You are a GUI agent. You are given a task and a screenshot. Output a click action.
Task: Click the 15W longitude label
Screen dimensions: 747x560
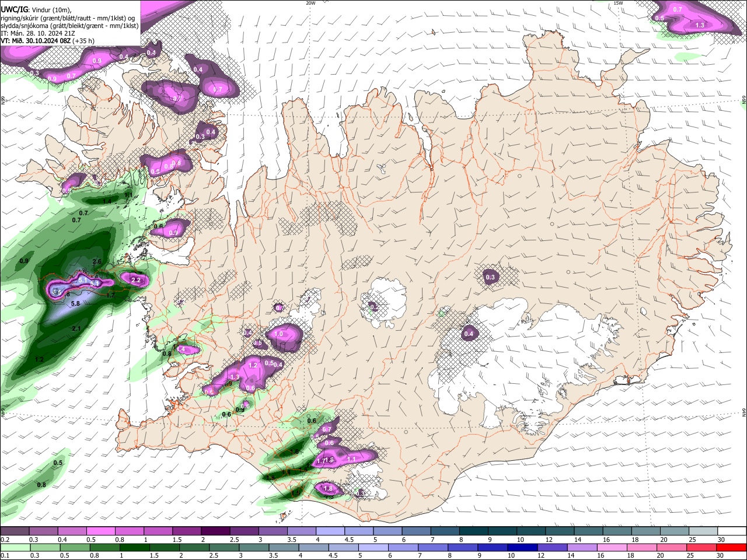(618, 3)
